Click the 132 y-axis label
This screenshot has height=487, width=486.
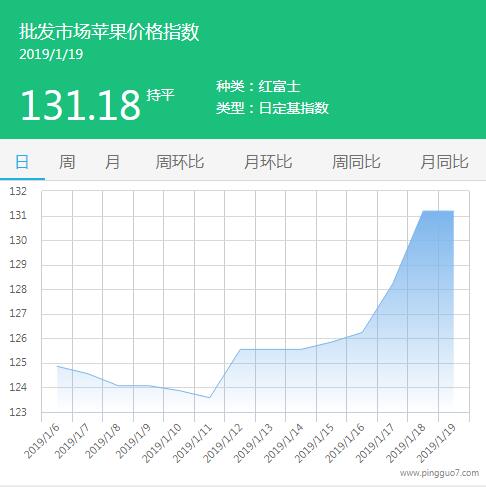pos(18,191)
